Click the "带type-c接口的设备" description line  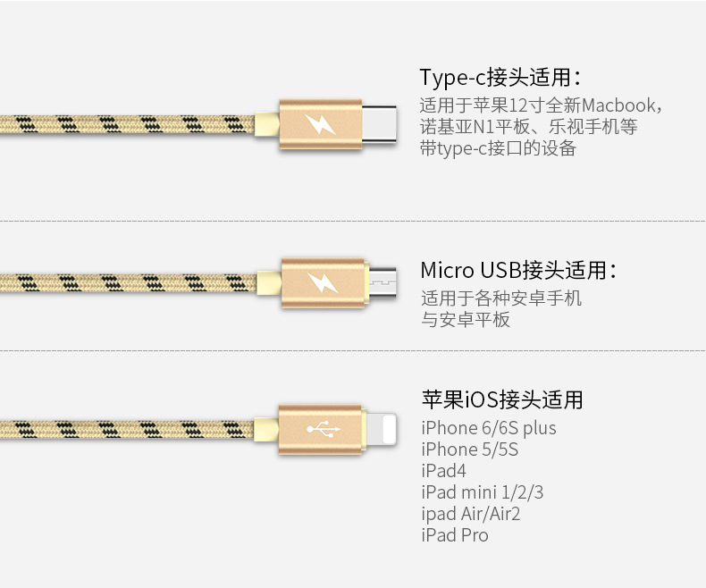(x=498, y=148)
